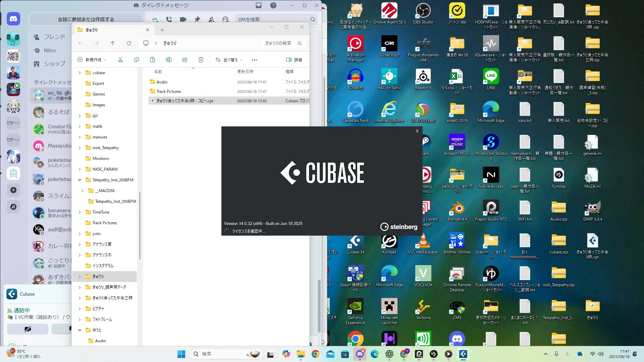
Task: Click Explorer refresh icon
Action: [129, 43]
